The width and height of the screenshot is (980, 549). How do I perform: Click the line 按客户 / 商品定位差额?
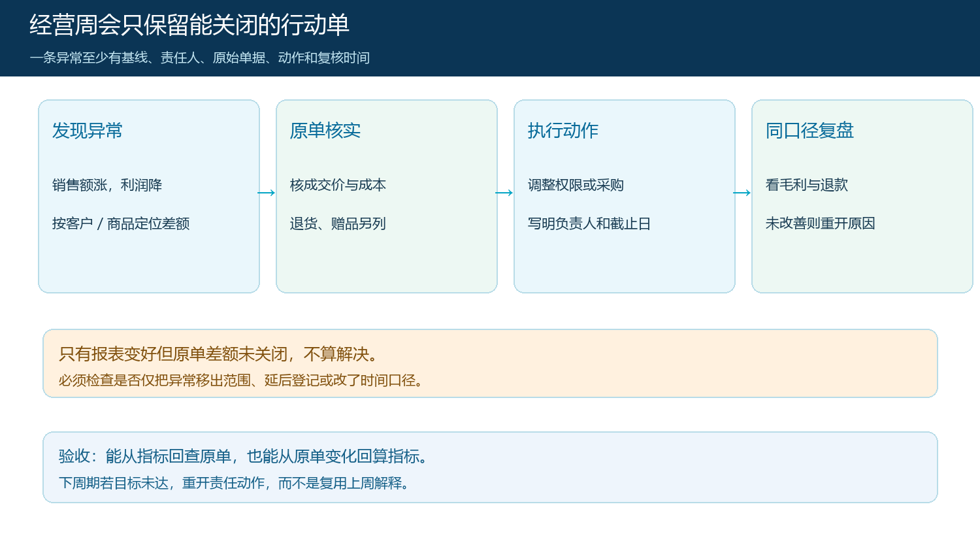(x=121, y=224)
